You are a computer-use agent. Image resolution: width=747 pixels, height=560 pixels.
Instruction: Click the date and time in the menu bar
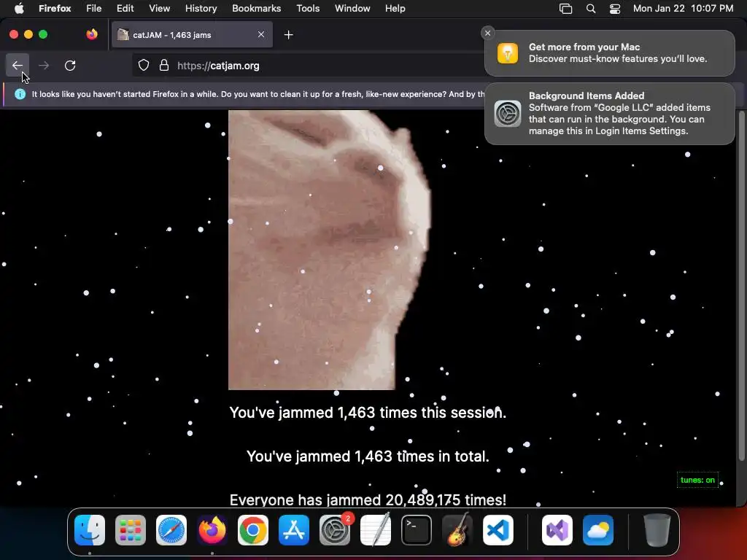(683, 8)
